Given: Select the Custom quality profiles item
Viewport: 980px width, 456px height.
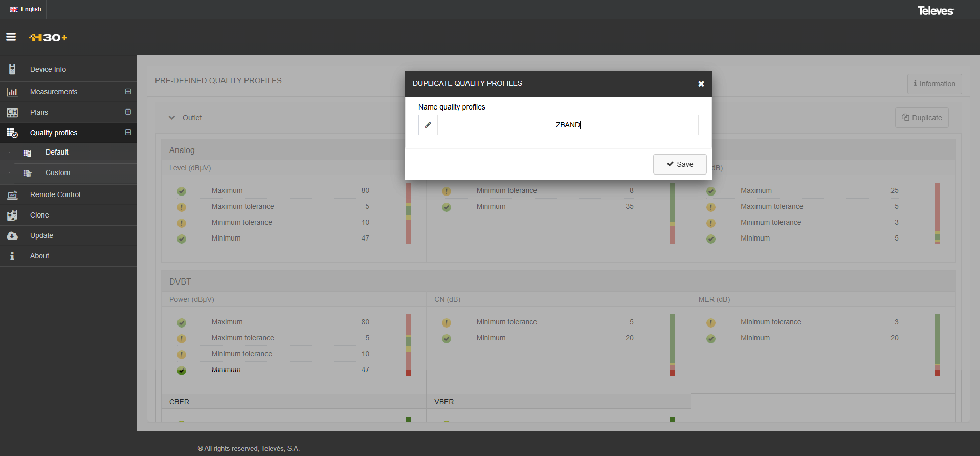Looking at the screenshot, I should tap(58, 173).
